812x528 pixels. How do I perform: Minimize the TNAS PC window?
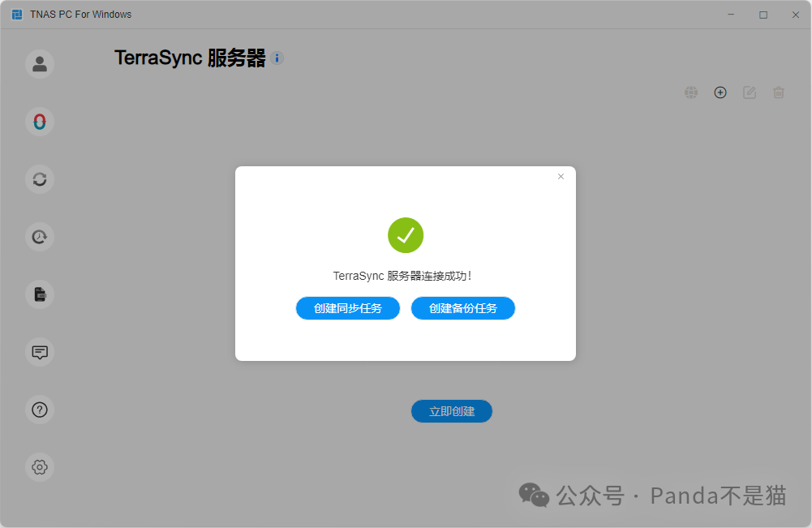[x=731, y=15]
